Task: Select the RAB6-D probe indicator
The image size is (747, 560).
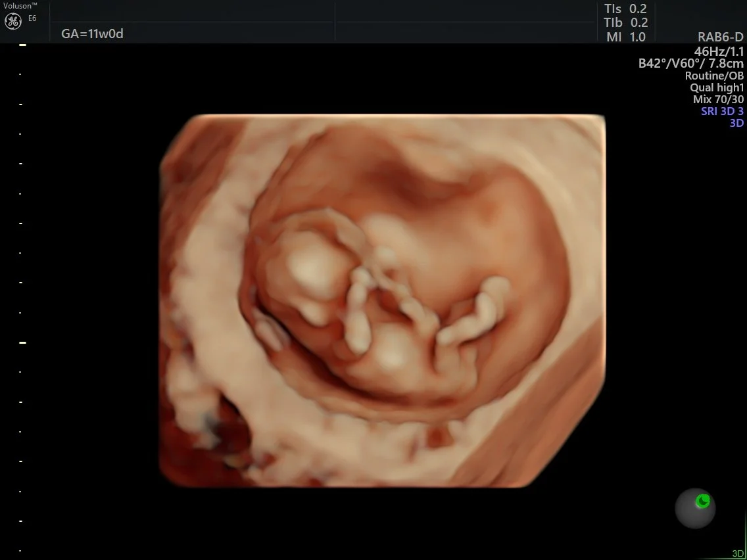Action: pos(719,37)
